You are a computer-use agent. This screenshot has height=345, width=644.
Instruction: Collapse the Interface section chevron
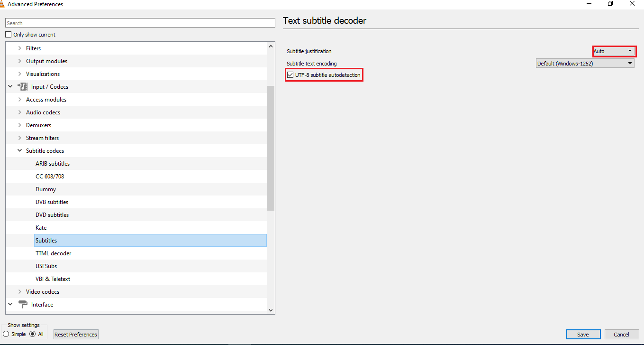coord(10,305)
